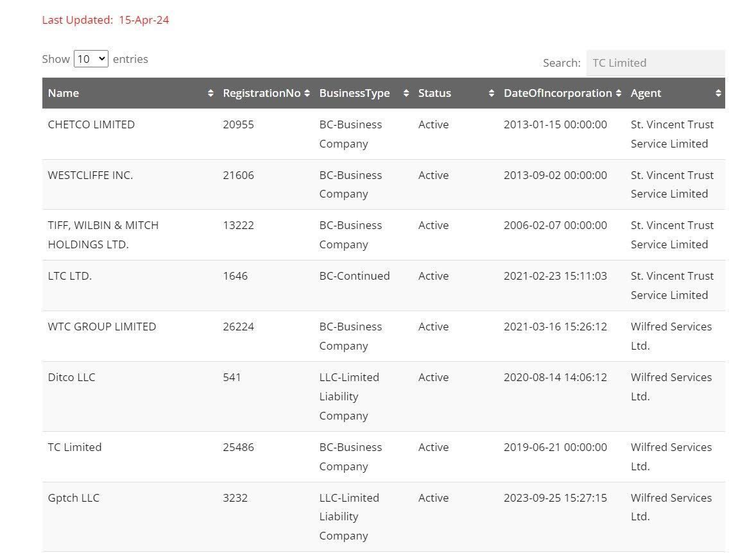Click the Active status in Gptch LLC row
756x553 pixels.
(433, 498)
